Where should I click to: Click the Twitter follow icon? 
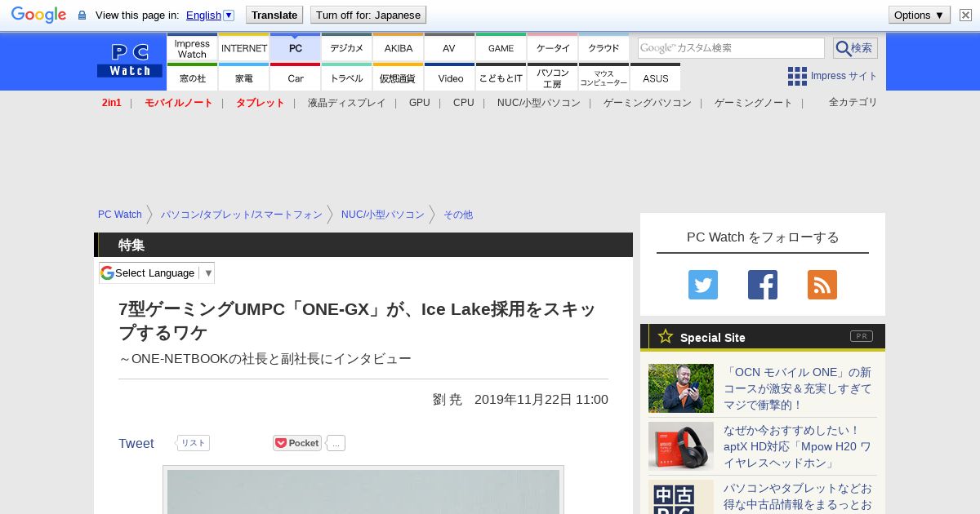click(x=703, y=285)
